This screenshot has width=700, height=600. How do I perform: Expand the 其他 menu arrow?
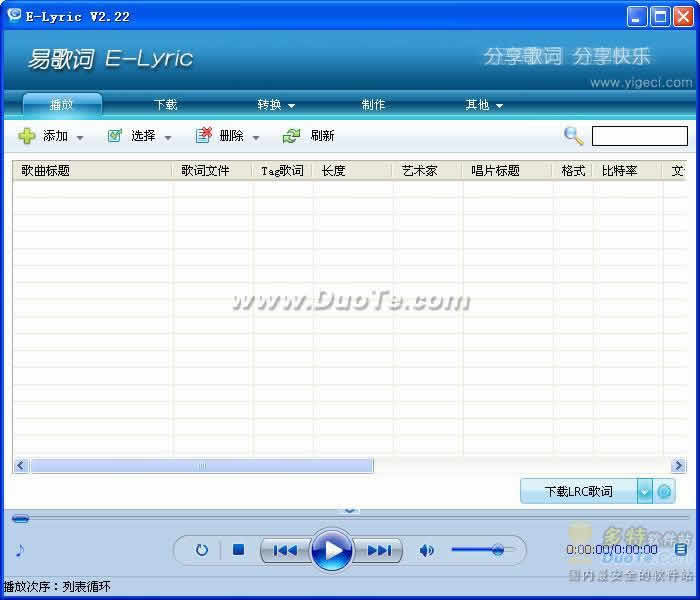tap(500, 106)
